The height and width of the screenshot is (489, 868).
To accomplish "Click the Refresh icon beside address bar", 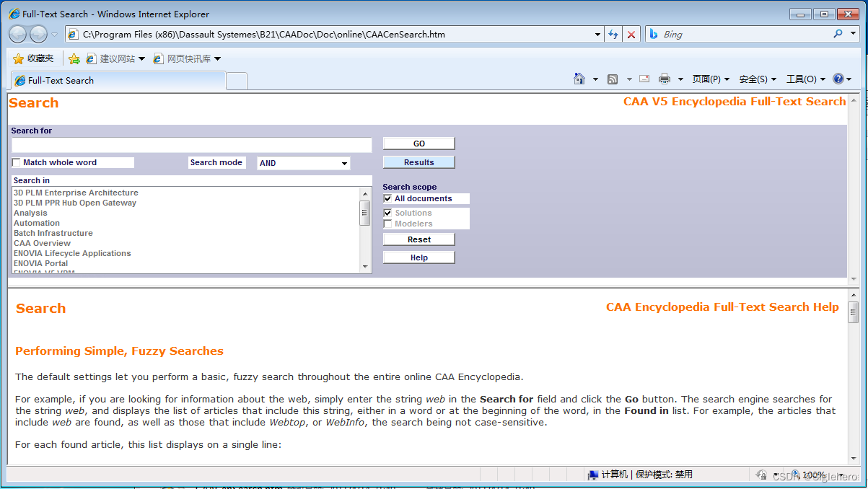I will coord(613,34).
